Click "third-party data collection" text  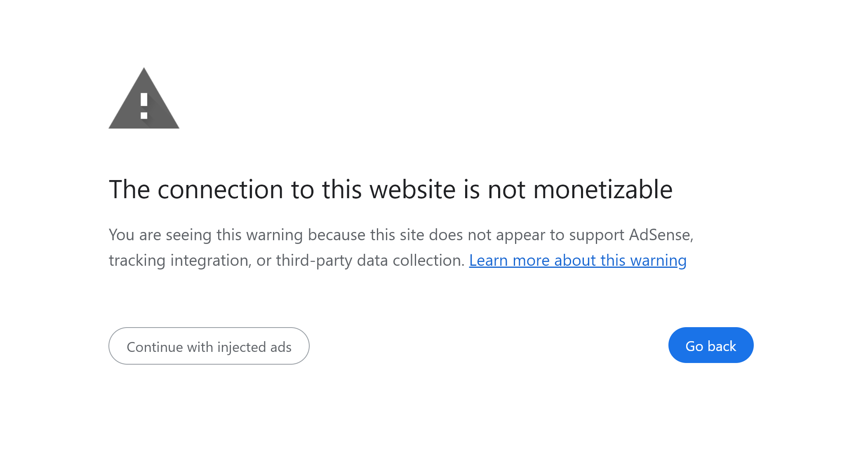pos(370,260)
